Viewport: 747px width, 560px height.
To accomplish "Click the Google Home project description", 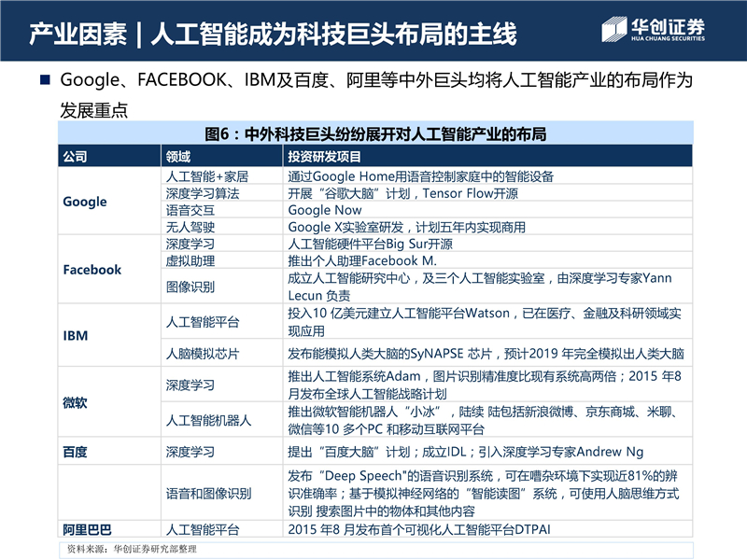I will pyautogui.click(x=421, y=176).
